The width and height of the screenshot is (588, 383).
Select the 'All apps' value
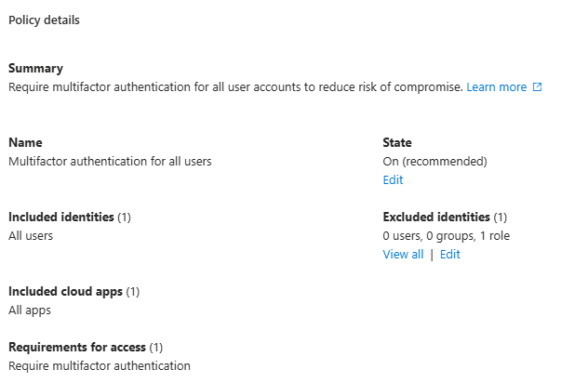pos(30,310)
